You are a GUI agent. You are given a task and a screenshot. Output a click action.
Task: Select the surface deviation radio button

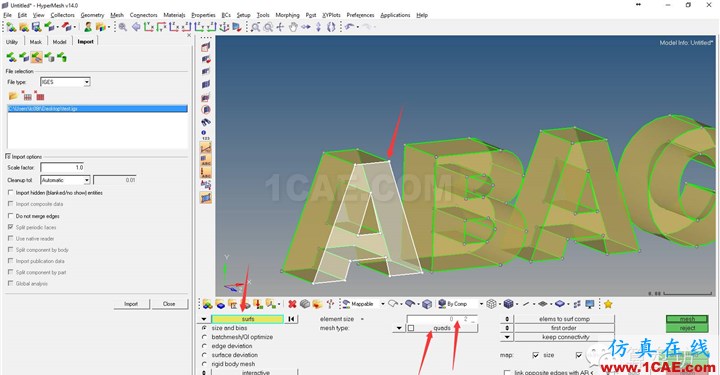(x=204, y=355)
